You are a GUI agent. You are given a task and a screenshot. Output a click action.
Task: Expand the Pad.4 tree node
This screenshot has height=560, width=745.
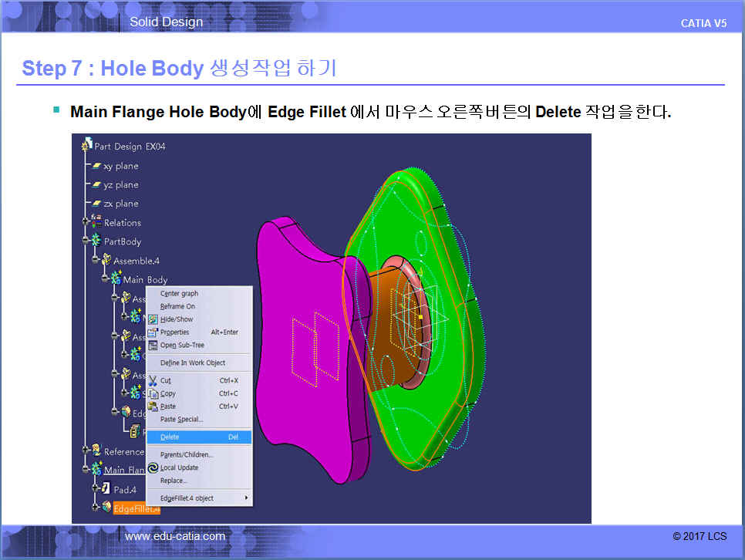tap(96, 488)
